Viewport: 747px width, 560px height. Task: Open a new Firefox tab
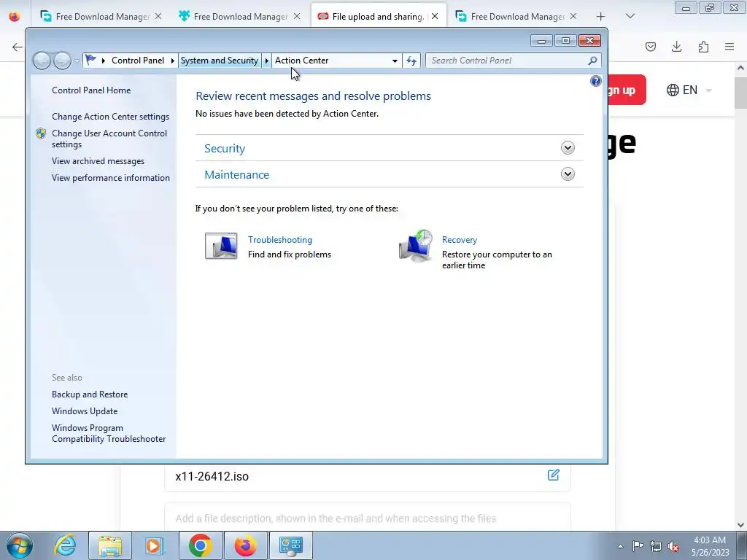[x=600, y=17]
